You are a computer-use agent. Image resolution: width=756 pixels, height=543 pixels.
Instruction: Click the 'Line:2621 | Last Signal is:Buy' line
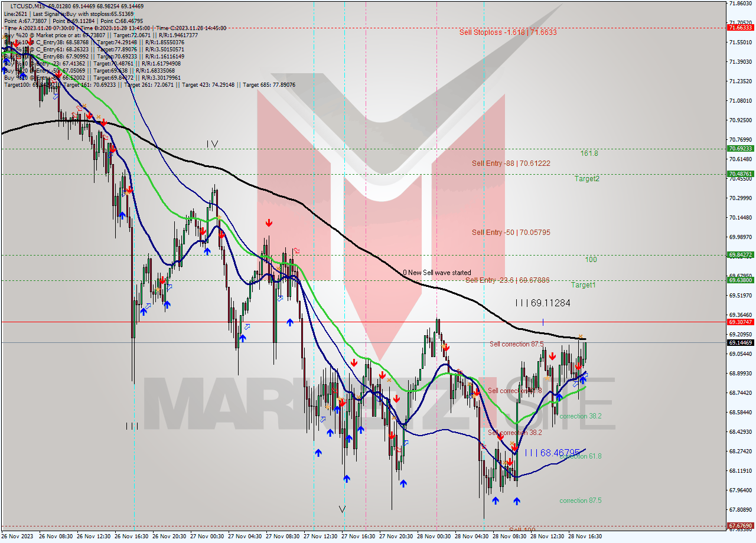69,14
